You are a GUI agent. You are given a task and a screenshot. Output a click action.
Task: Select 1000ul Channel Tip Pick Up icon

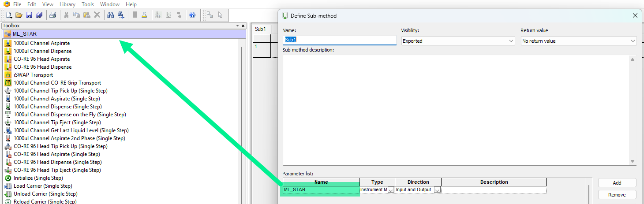[x=8, y=91]
